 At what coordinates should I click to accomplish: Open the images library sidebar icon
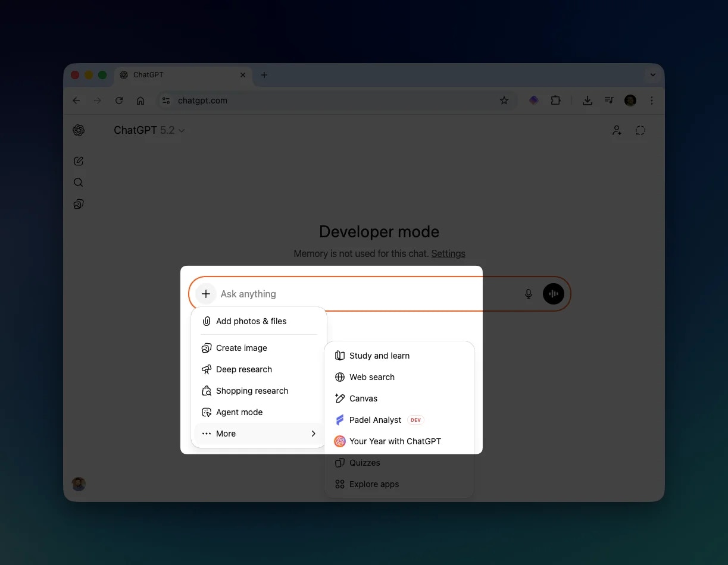point(79,204)
